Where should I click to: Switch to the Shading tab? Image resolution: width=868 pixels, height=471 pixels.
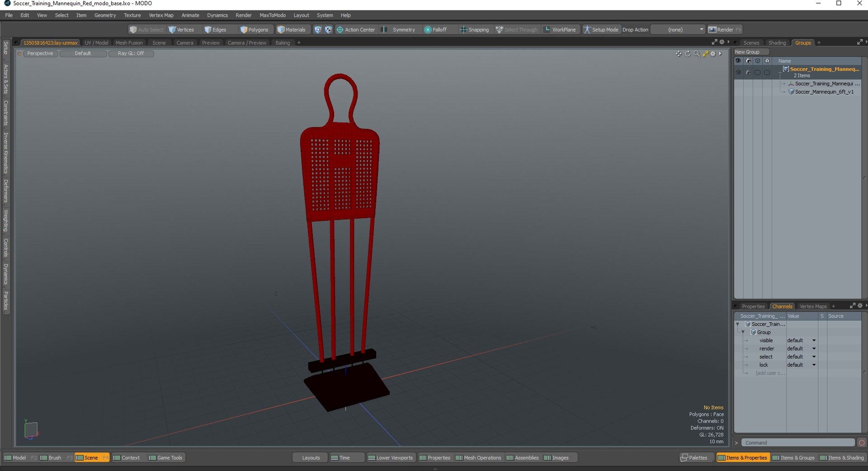(x=777, y=43)
